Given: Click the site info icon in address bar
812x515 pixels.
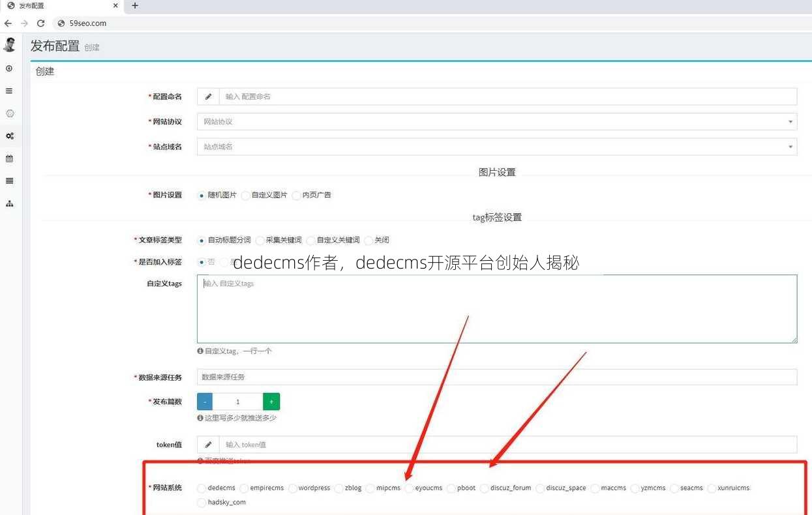Looking at the screenshot, I should pos(61,23).
